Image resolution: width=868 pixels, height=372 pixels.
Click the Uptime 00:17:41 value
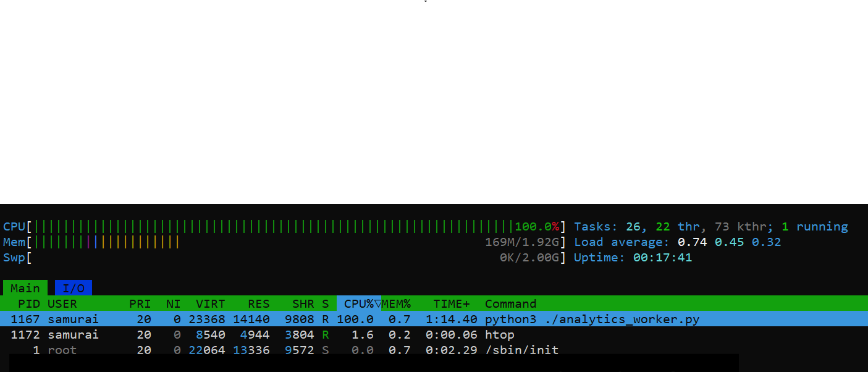[663, 258]
